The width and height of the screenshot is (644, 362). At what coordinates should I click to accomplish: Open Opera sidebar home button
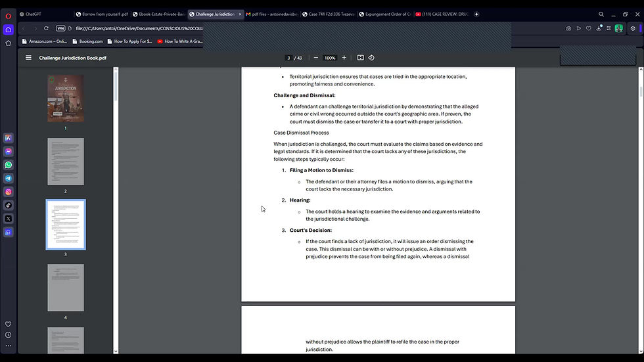point(8,30)
